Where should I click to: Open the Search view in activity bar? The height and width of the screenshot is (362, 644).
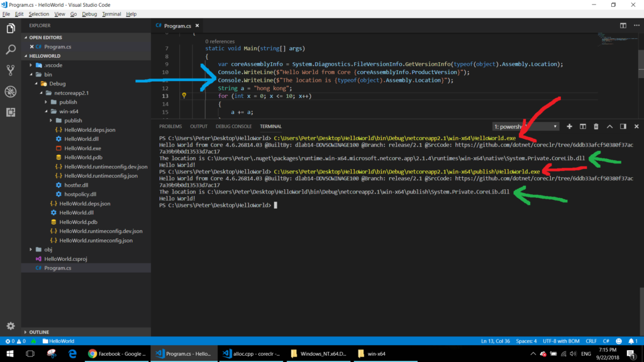11,49
